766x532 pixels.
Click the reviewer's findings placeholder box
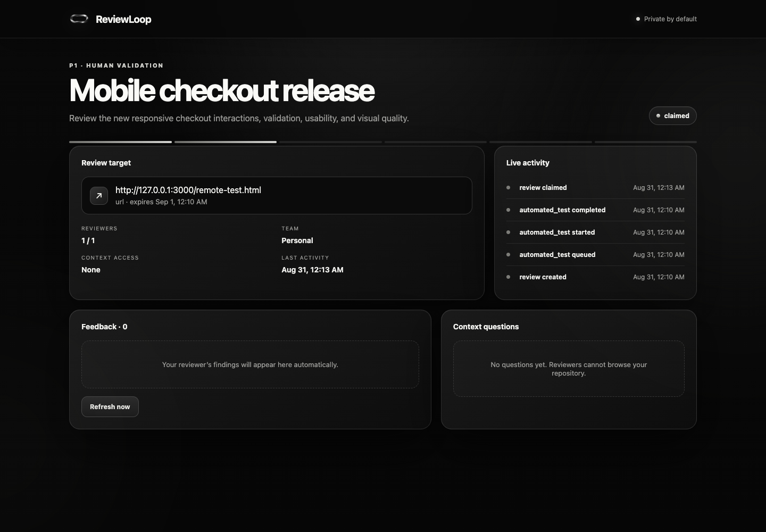click(x=250, y=365)
